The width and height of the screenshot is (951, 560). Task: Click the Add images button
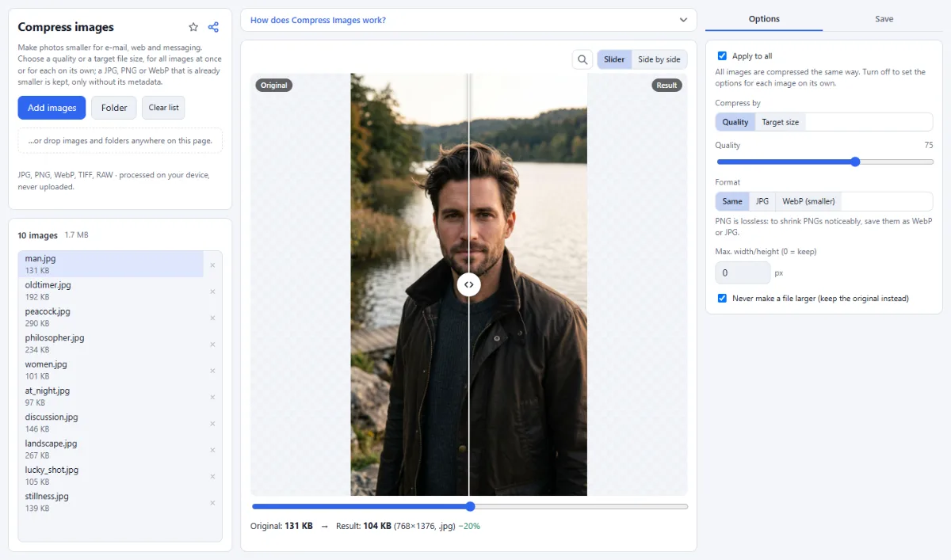pyautogui.click(x=52, y=108)
